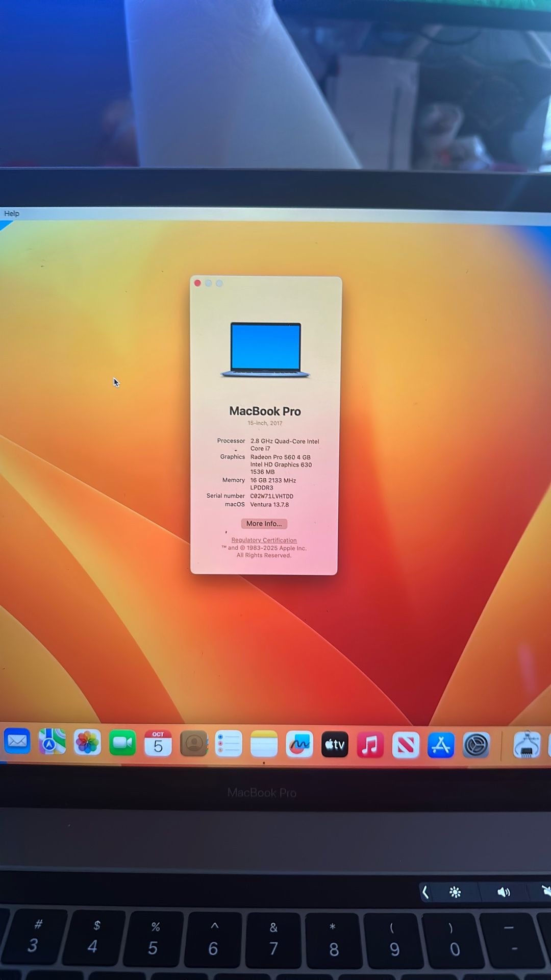The height and width of the screenshot is (980, 551).
Task: Click the More Info... button
Action: pos(264,524)
